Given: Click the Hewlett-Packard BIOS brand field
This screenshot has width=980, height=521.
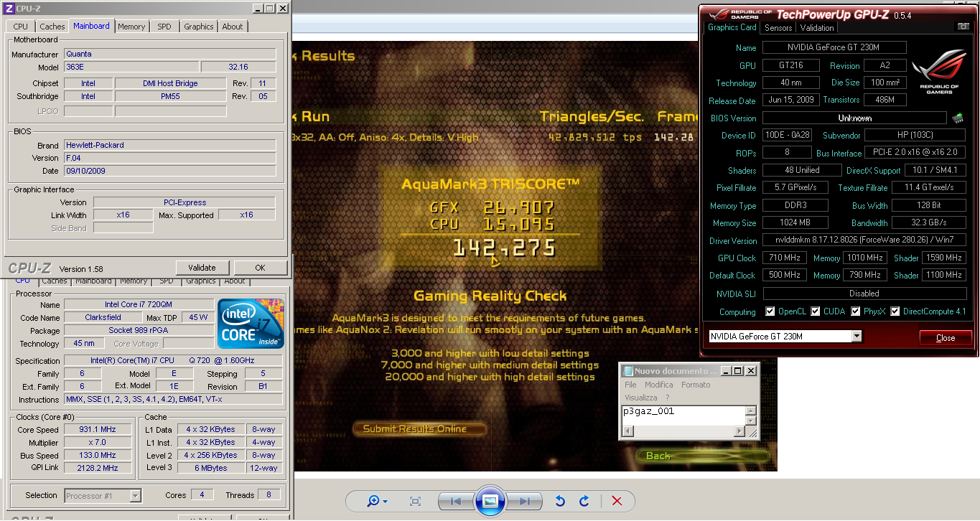Looking at the screenshot, I should click(x=170, y=145).
